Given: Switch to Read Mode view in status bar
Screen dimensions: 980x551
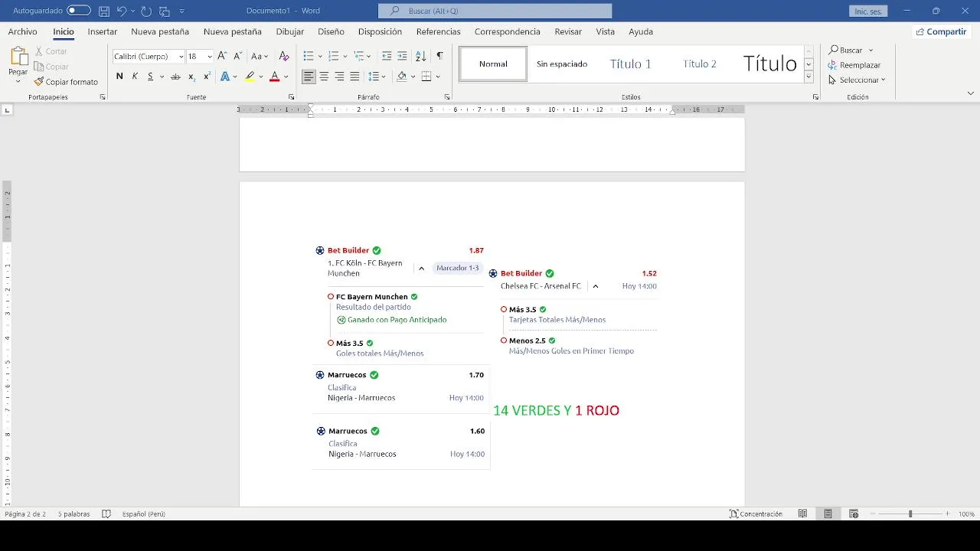Looking at the screenshot, I should click(x=802, y=514).
